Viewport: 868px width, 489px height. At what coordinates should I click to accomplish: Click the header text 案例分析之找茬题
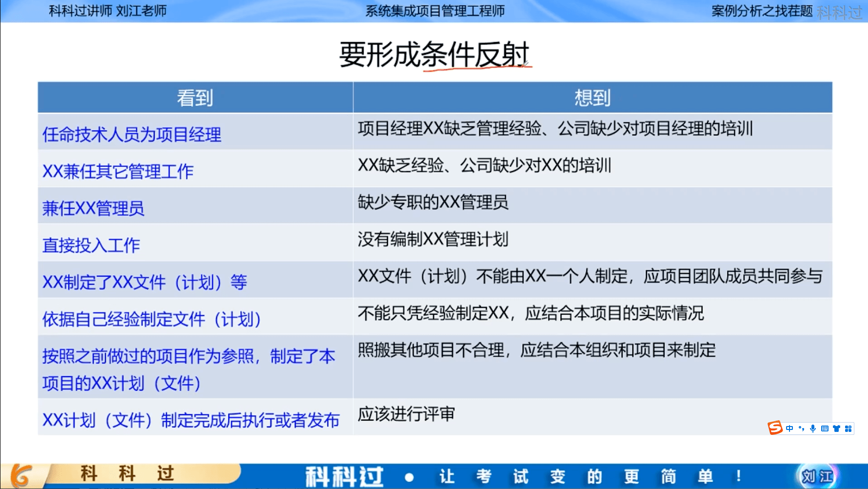tap(762, 11)
